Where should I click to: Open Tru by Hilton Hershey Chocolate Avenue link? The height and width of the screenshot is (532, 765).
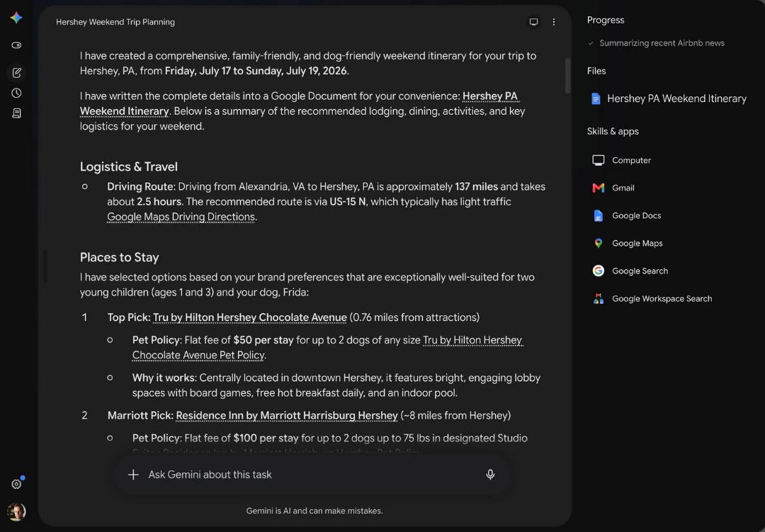[250, 317]
